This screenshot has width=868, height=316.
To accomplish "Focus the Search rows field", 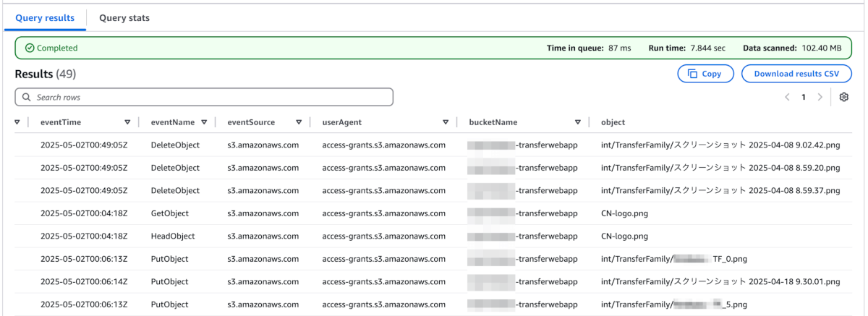I will point(204,97).
